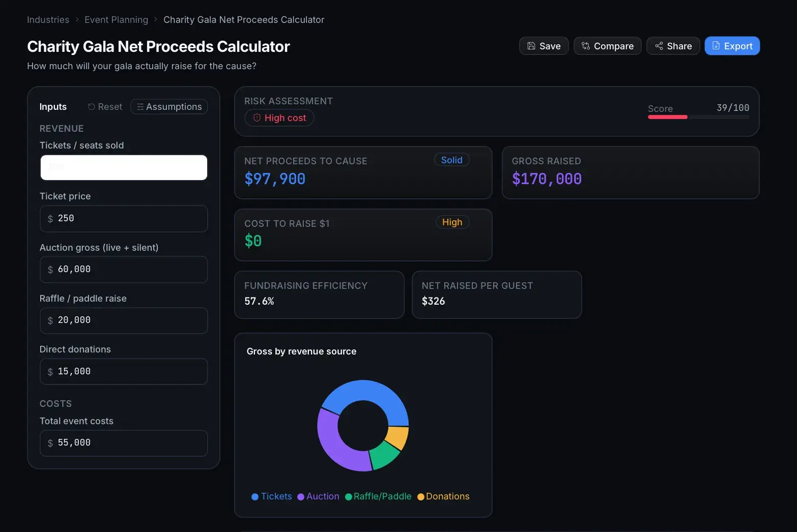Click the High cost risk badge
797x532 pixels.
(279, 118)
